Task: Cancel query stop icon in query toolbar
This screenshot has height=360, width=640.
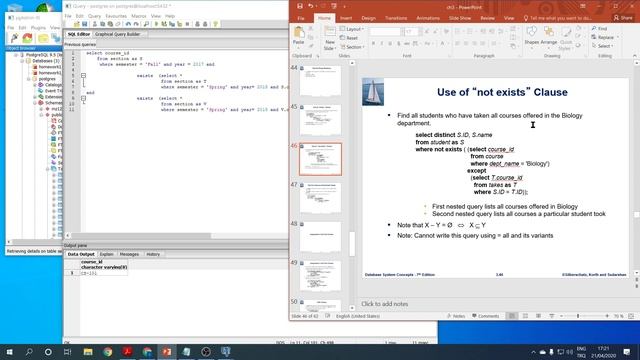Action: [x=187, y=24]
